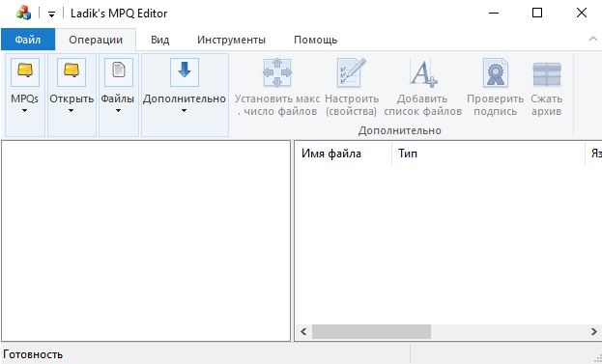The width and height of the screenshot is (602, 364).
Task: Click Добавить список файлов icon
Action: point(422,72)
